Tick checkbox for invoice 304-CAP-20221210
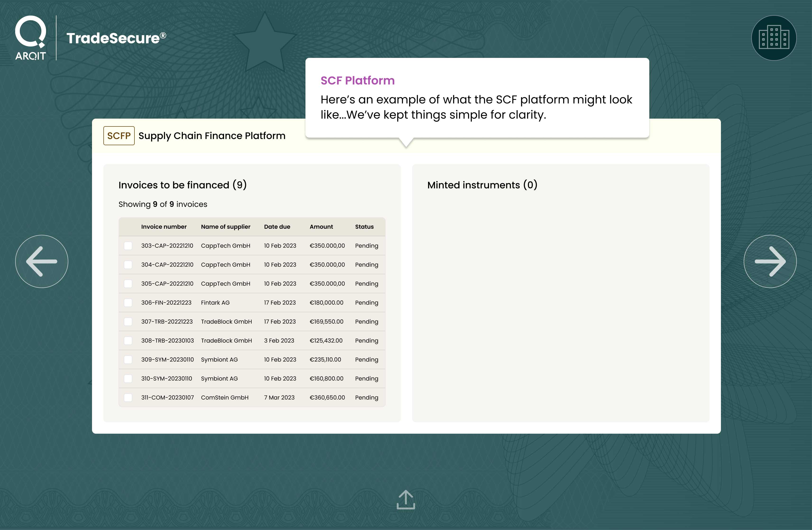The width and height of the screenshot is (812, 530). (x=128, y=265)
